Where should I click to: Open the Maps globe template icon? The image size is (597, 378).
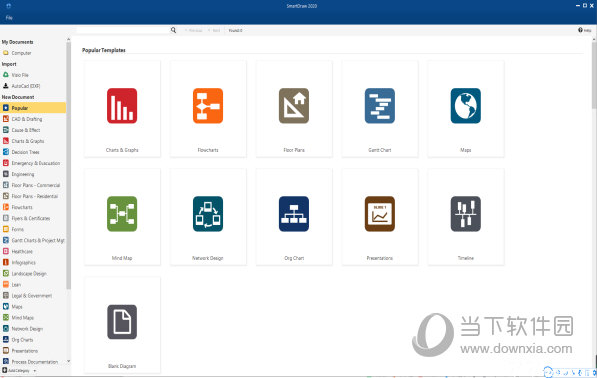[466, 106]
